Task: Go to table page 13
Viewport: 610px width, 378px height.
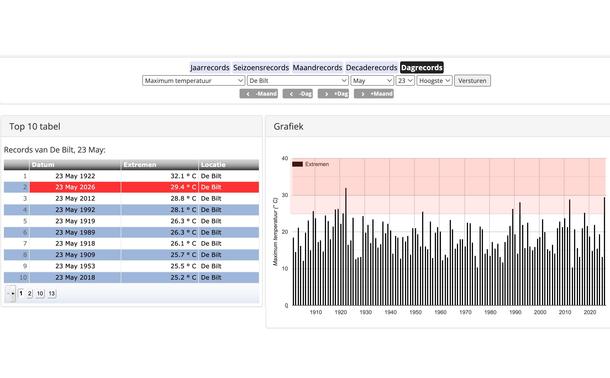Action: (x=52, y=293)
